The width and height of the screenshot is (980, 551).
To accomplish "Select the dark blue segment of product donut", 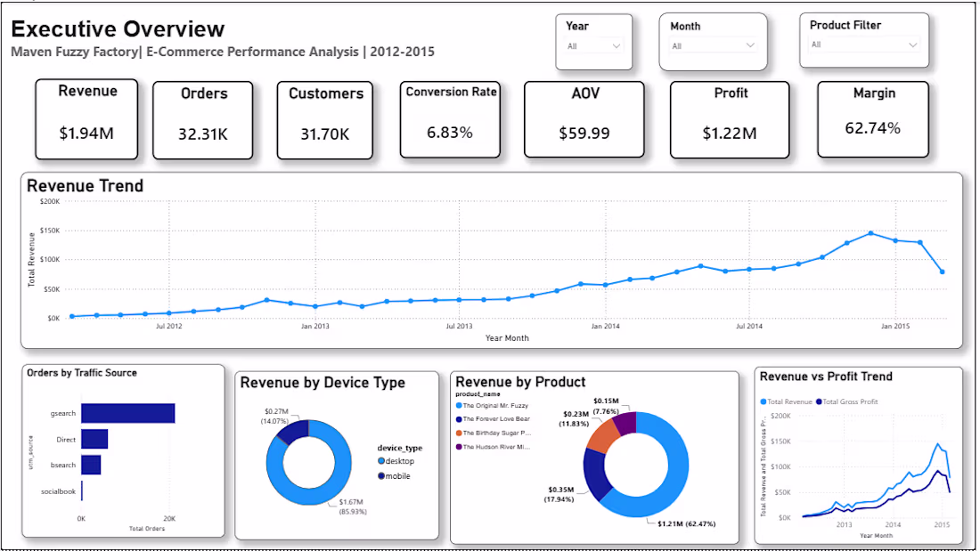I will tap(594, 474).
